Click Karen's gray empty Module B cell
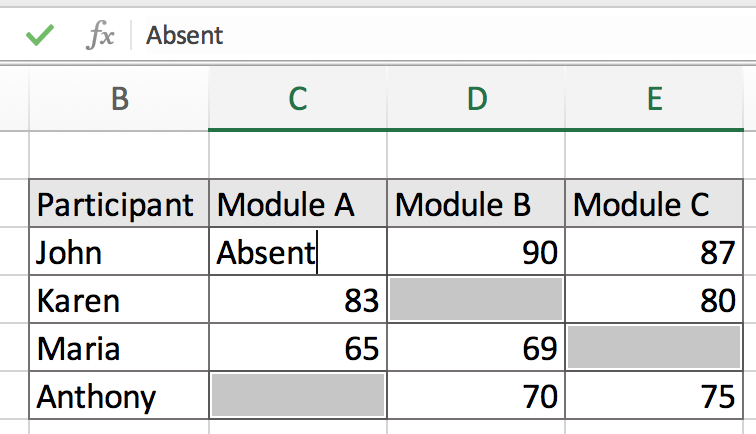The width and height of the screenshot is (756, 434). 476,300
